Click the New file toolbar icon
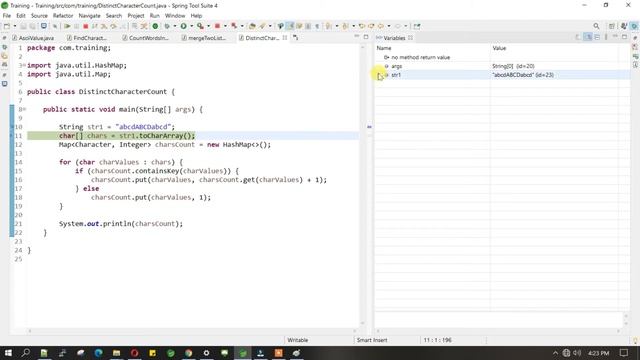Screen dimensions: 640x360 [7, 26]
